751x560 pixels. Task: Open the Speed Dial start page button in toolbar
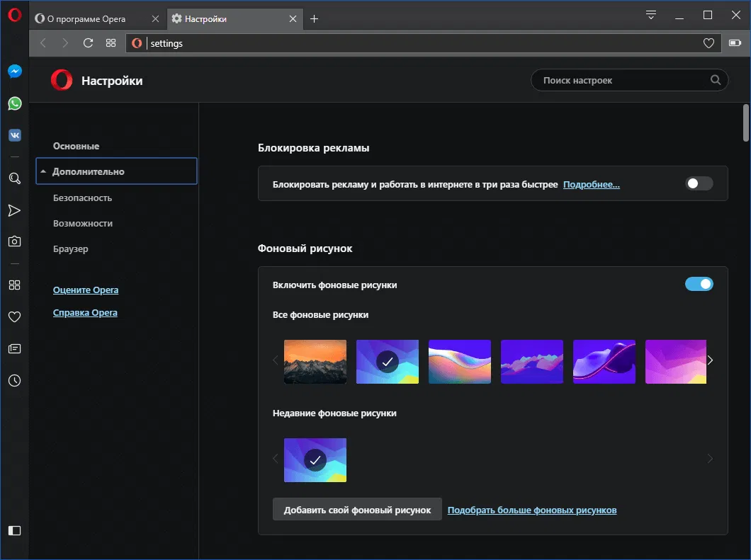coord(111,43)
